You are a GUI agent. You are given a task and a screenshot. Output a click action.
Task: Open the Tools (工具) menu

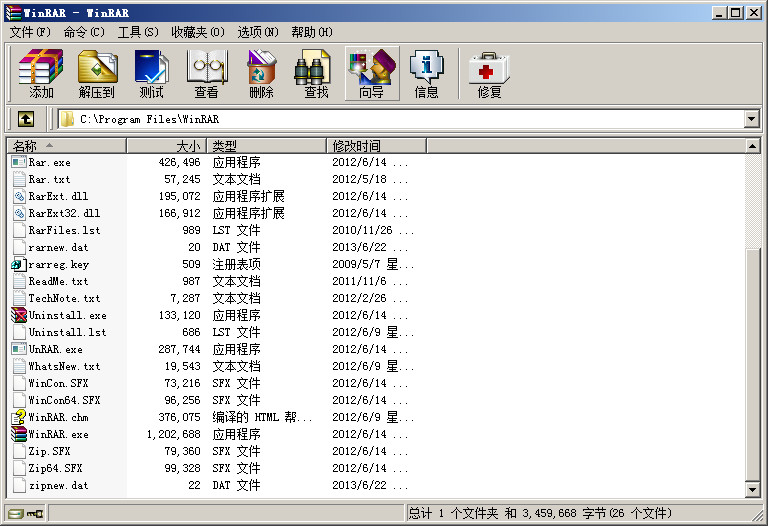[x=138, y=32]
